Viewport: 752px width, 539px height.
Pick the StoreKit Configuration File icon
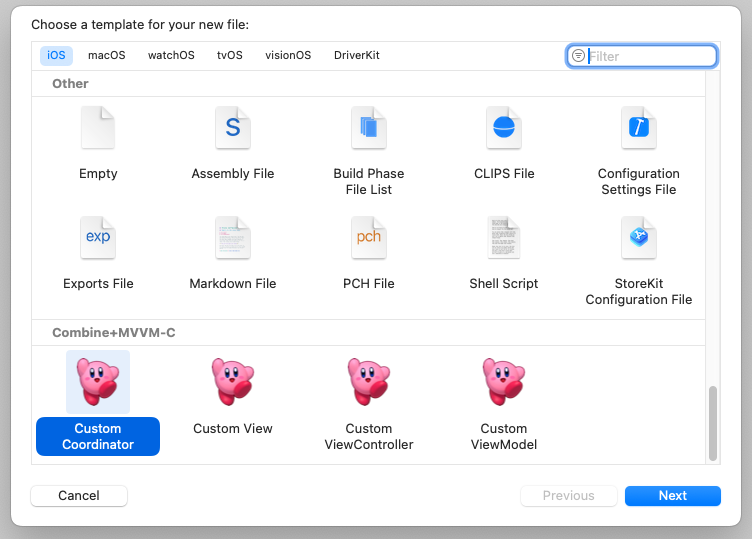tap(639, 237)
